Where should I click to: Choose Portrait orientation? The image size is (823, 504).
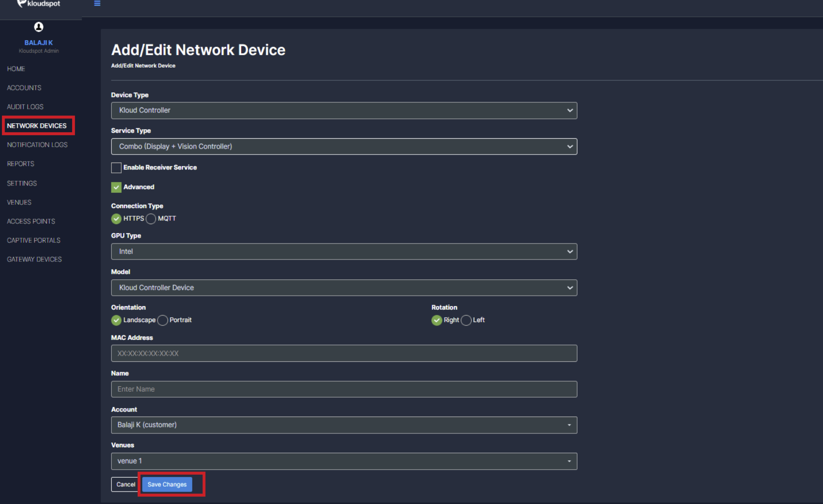point(163,321)
